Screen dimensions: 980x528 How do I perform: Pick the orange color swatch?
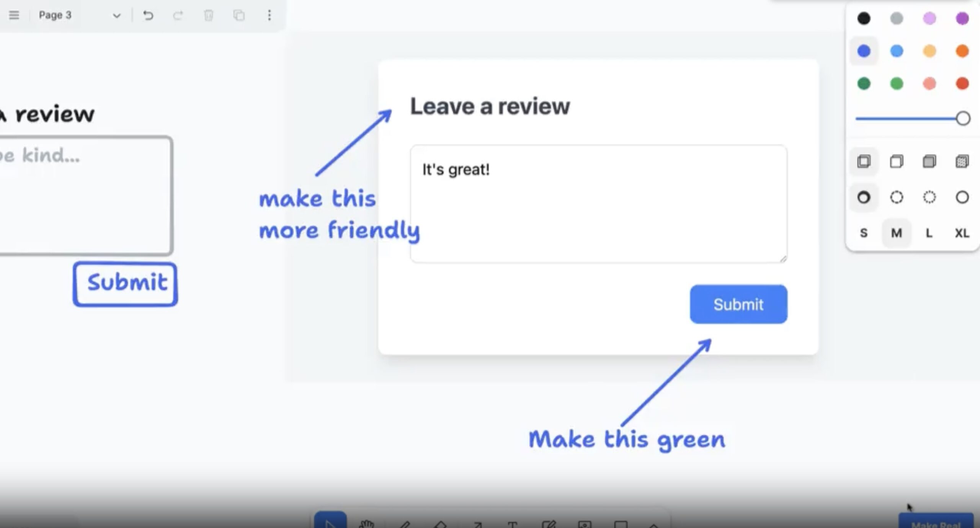pyautogui.click(x=962, y=51)
